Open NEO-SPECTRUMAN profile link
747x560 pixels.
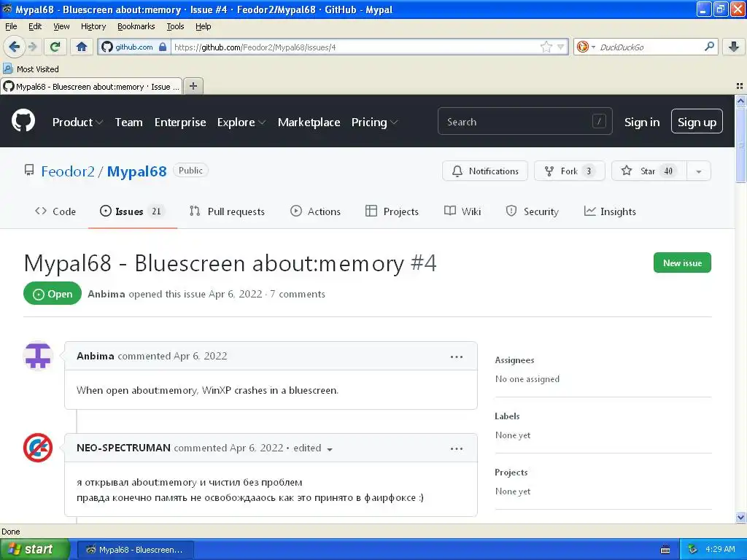pos(123,448)
